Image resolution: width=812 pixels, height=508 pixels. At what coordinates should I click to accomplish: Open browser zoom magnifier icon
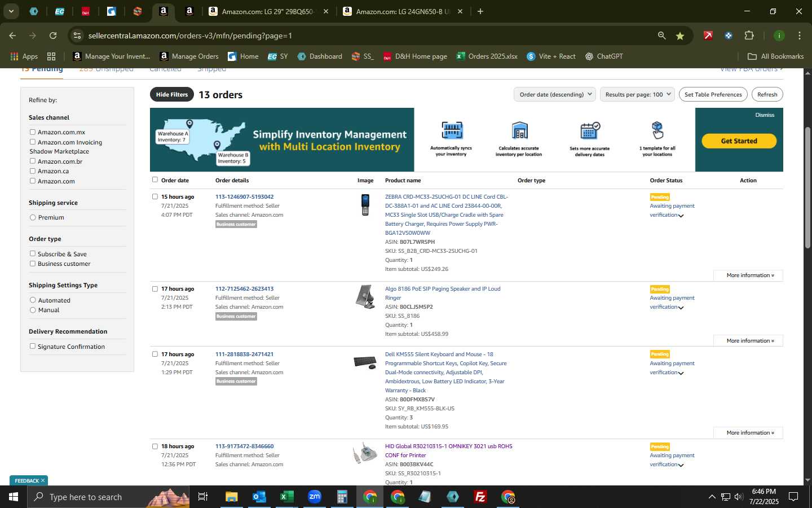661,36
